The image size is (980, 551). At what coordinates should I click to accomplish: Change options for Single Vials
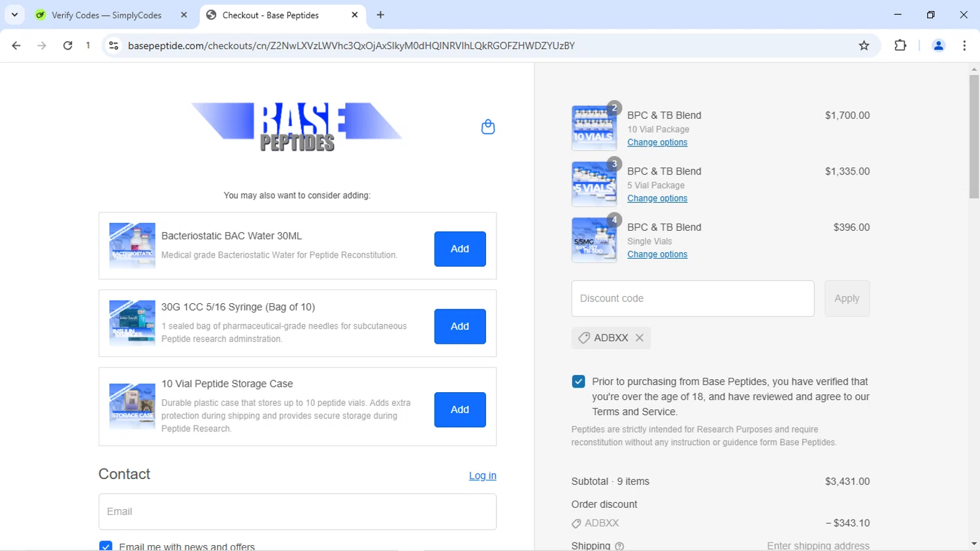(x=657, y=255)
